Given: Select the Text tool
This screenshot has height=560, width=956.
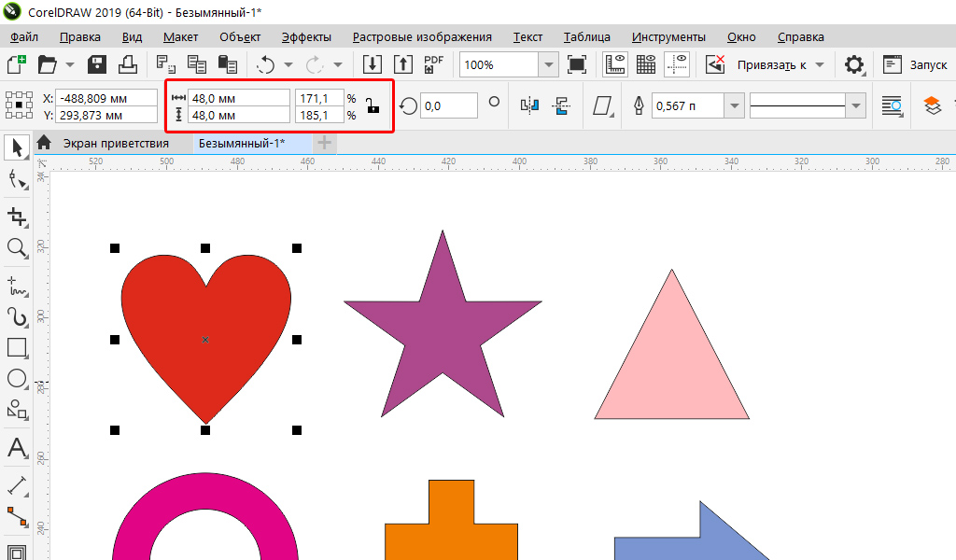Looking at the screenshot, I should pyautogui.click(x=17, y=447).
